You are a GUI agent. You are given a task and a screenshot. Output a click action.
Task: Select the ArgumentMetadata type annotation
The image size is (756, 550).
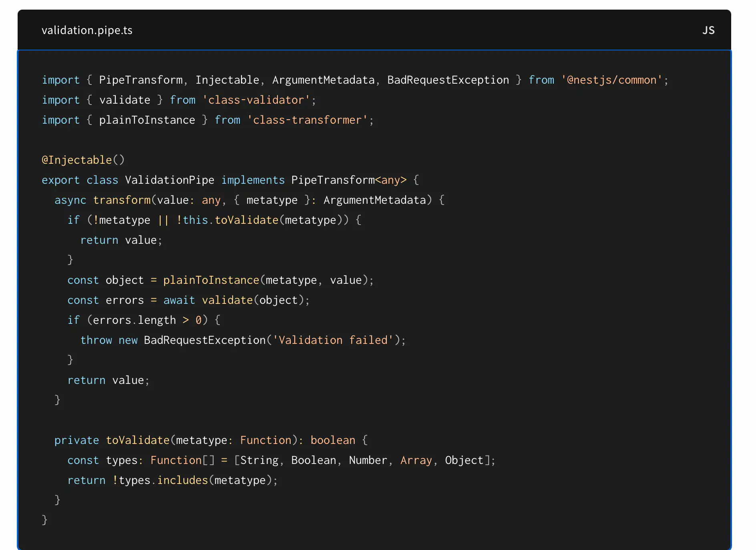375,200
